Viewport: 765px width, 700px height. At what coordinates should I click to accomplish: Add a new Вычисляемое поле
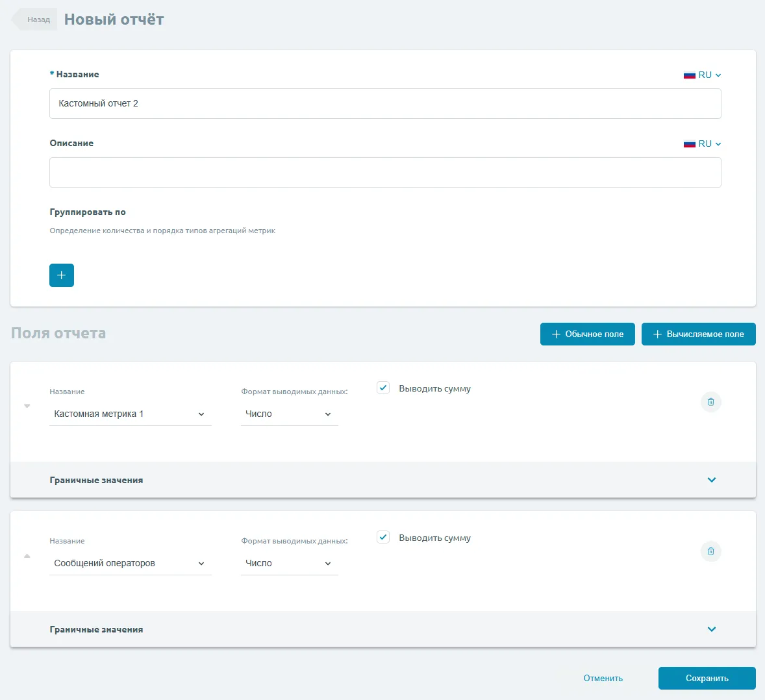click(698, 334)
